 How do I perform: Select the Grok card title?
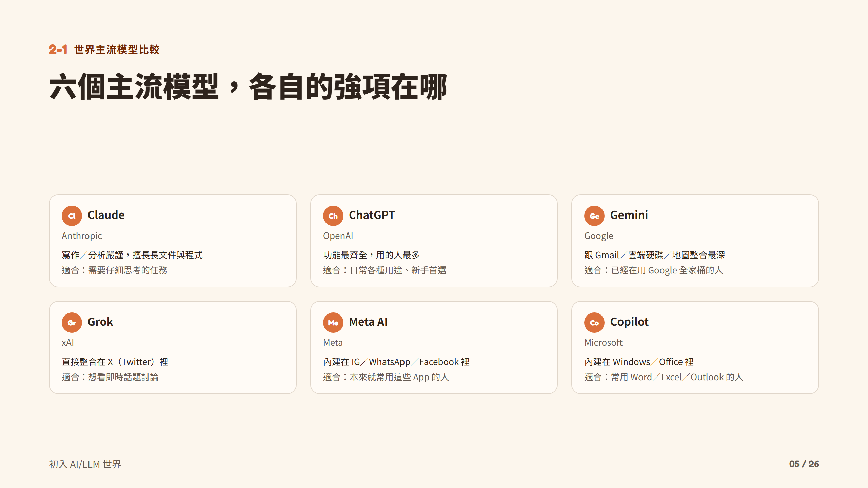coord(100,322)
